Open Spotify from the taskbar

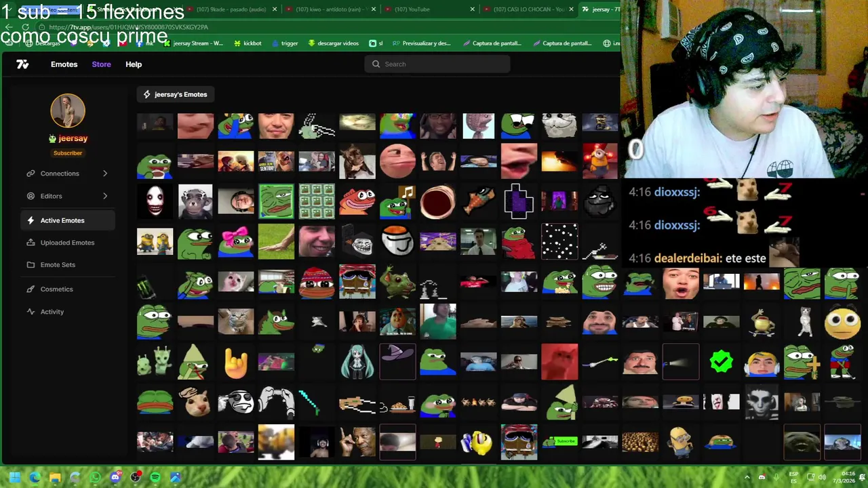pos(155,477)
